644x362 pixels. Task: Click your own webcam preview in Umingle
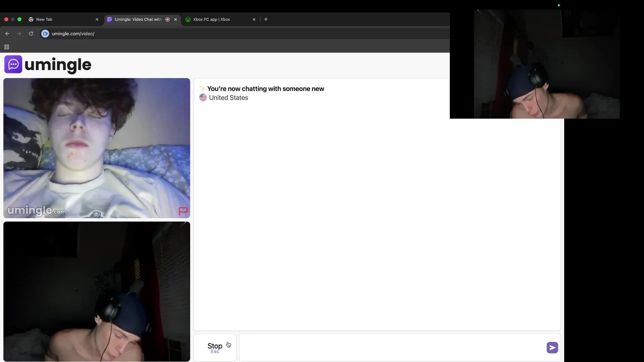click(97, 292)
